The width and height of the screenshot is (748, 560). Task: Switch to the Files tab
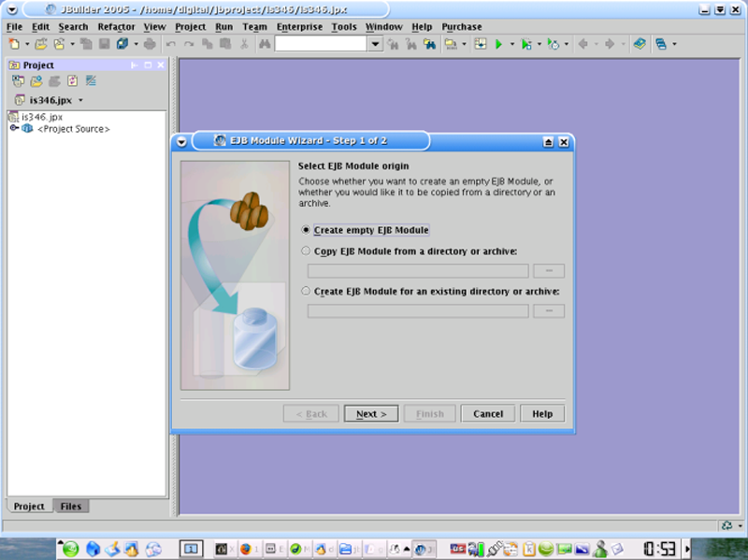point(70,507)
